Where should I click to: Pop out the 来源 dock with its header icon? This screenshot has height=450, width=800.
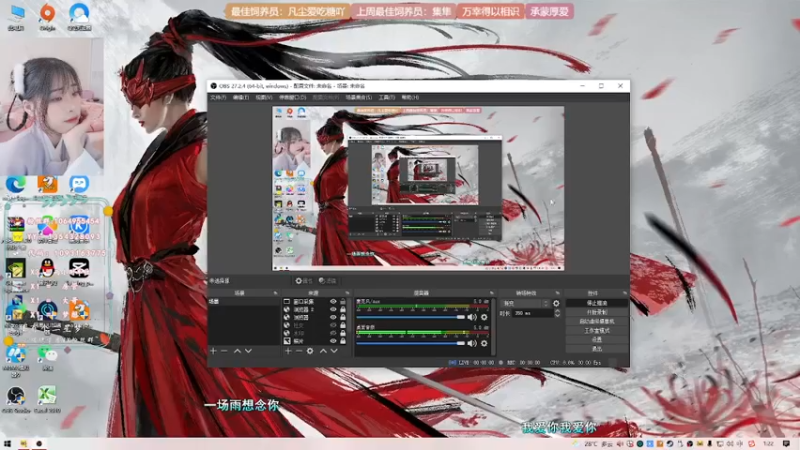click(x=347, y=293)
